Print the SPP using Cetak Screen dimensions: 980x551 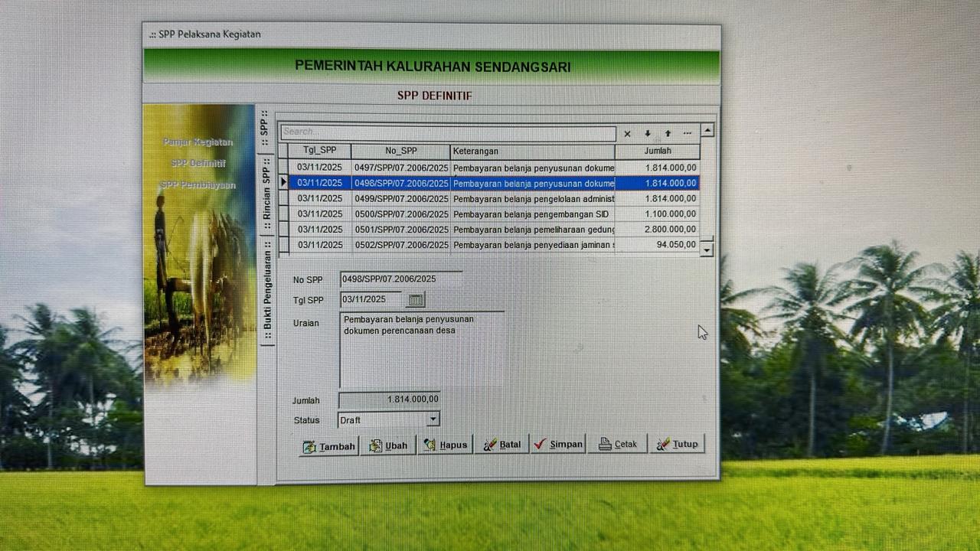[x=618, y=444]
